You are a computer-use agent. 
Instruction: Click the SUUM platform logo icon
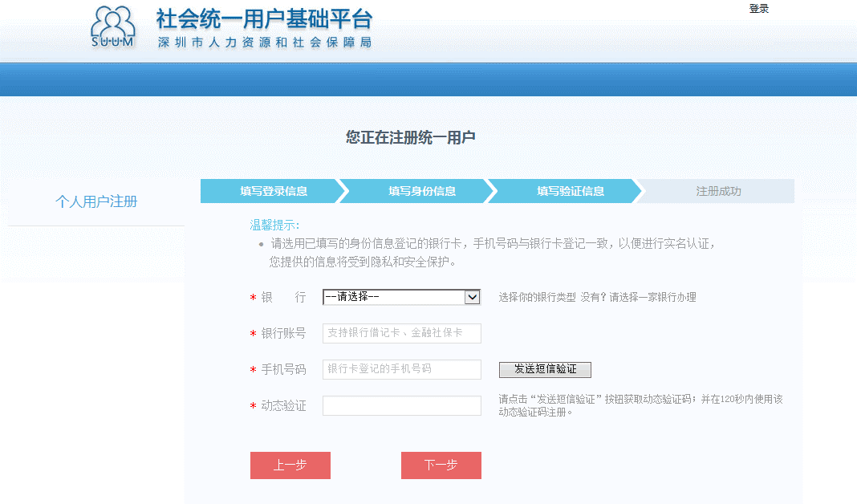point(112,26)
